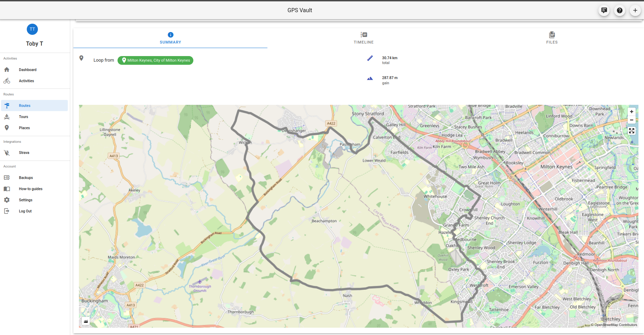Click the Settings gear icon
The width and height of the screenshot is (644, 335).
(7, 200)
